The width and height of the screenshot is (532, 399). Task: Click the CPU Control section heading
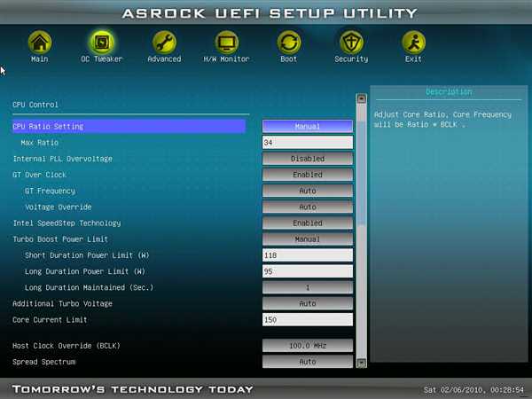(x=35, y=105)
